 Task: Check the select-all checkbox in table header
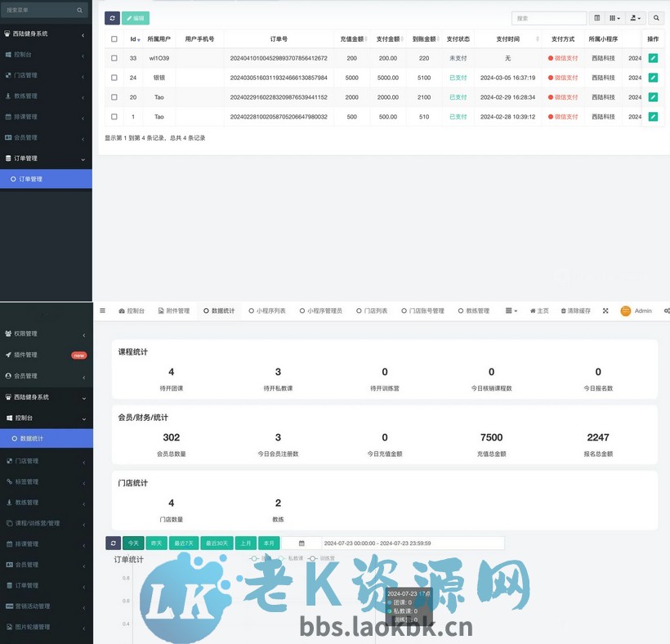tap(114, 39)
